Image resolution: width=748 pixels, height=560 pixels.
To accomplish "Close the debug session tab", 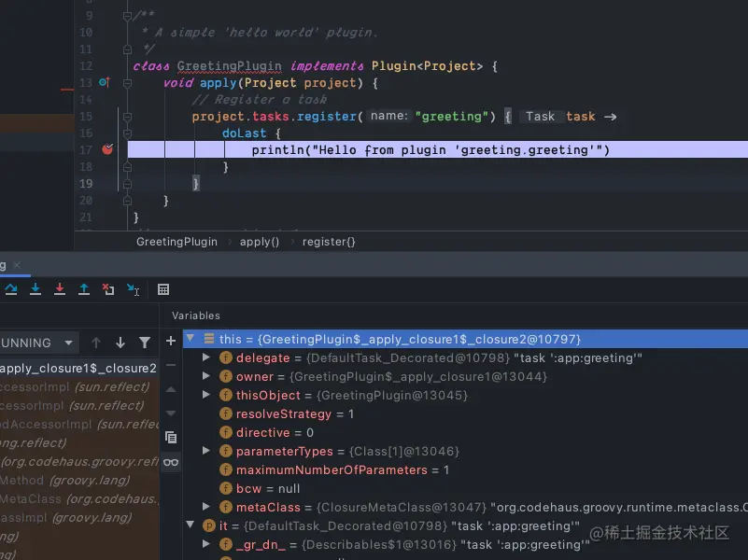I will pos(17,265).
